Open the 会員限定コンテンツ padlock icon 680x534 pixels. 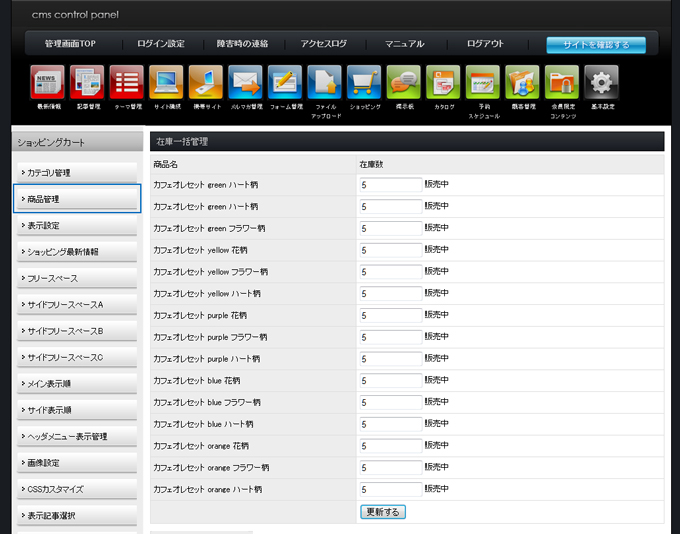(x=562, y=82)
